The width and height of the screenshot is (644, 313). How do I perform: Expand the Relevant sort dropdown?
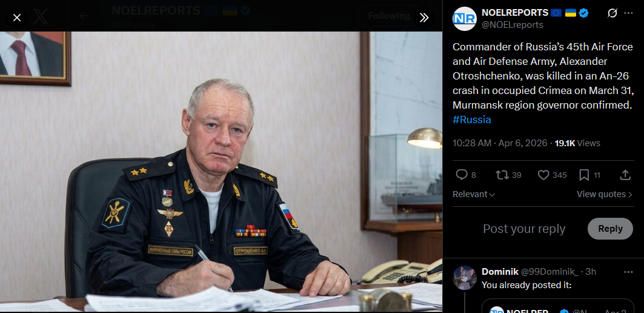[474, 194]
